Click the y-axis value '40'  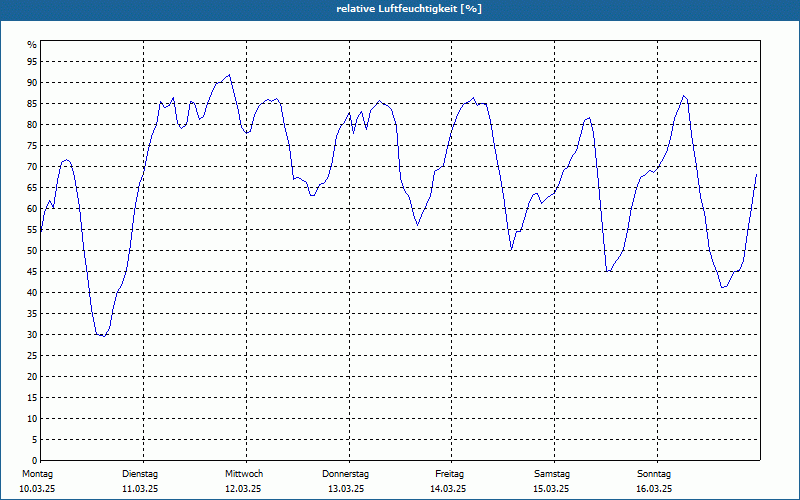32,293
